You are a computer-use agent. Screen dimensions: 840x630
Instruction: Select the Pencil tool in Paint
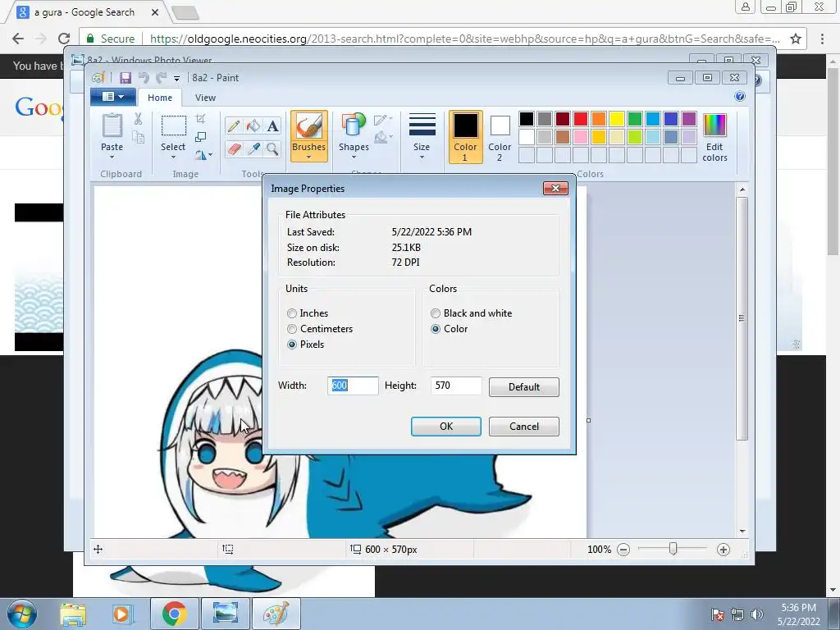pyautogui.click(x=233, y=126)
